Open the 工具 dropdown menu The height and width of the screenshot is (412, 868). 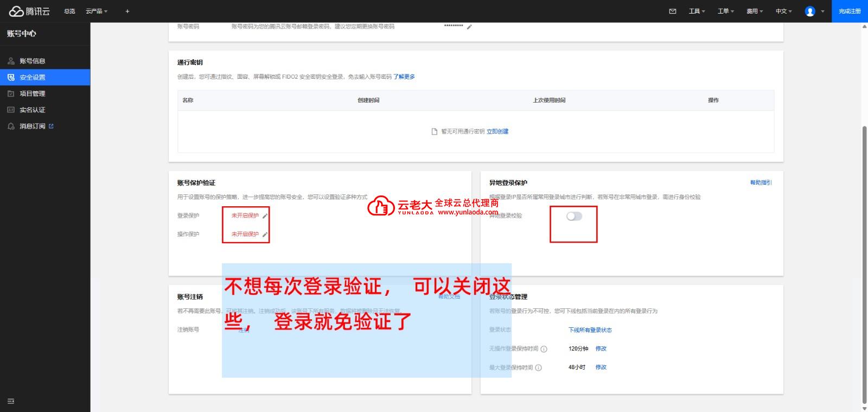(x=697, y=11)
